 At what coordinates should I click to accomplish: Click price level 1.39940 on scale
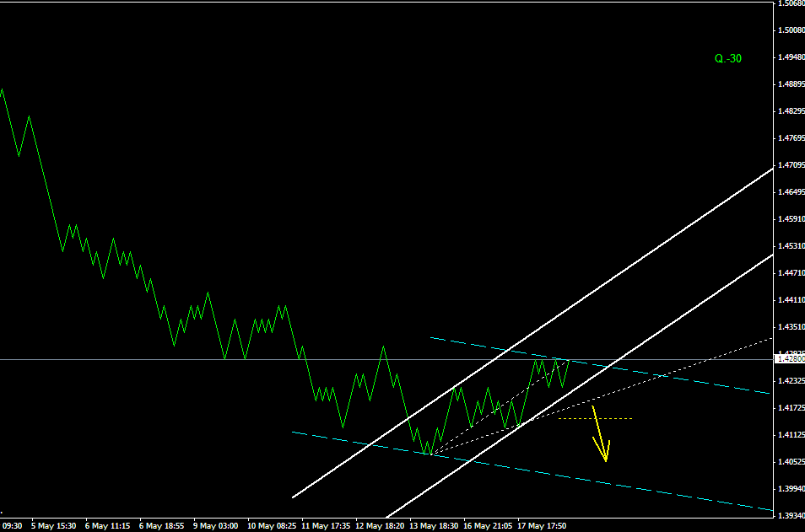click(x=791, y=488)
